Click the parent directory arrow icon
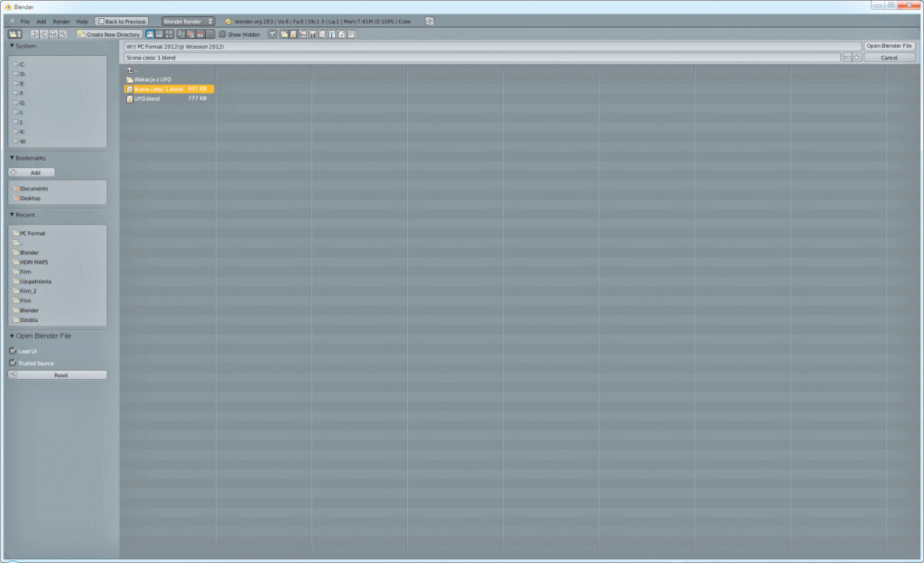Viewport: 924px width, 563px height. pyautogui.click(x=53, y=34)
